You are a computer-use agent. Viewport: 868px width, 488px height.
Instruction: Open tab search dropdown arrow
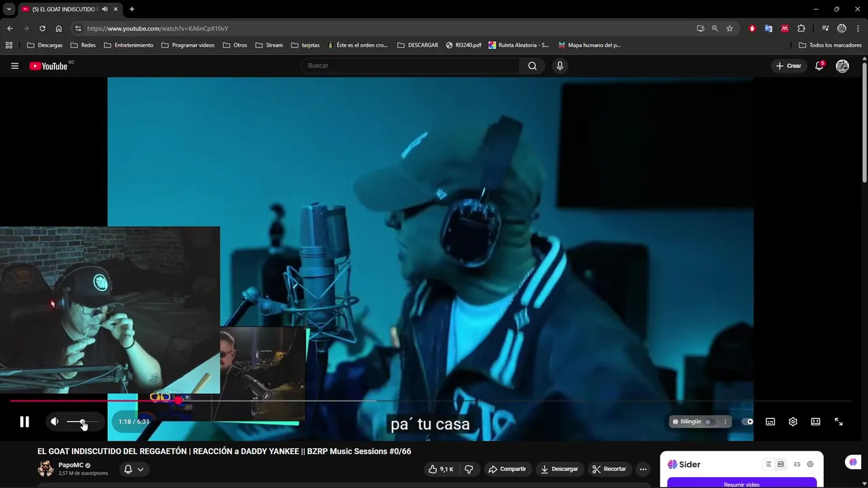click(9, 9)
